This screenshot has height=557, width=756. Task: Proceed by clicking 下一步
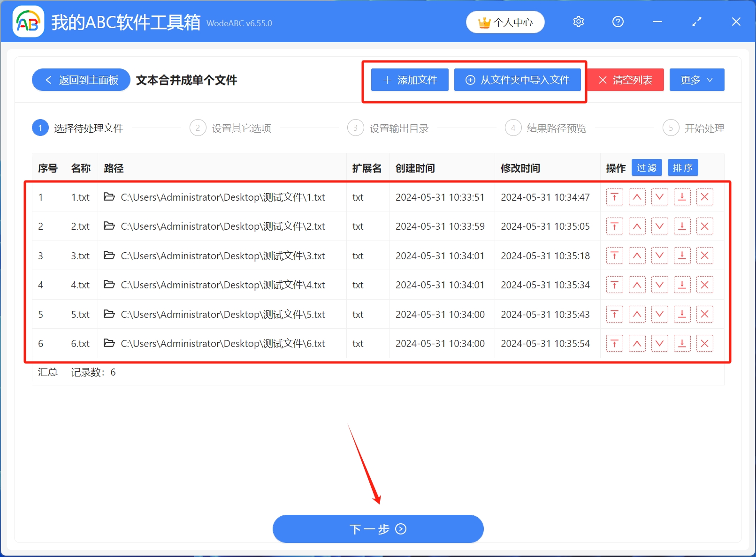click(x=378, y=529)
